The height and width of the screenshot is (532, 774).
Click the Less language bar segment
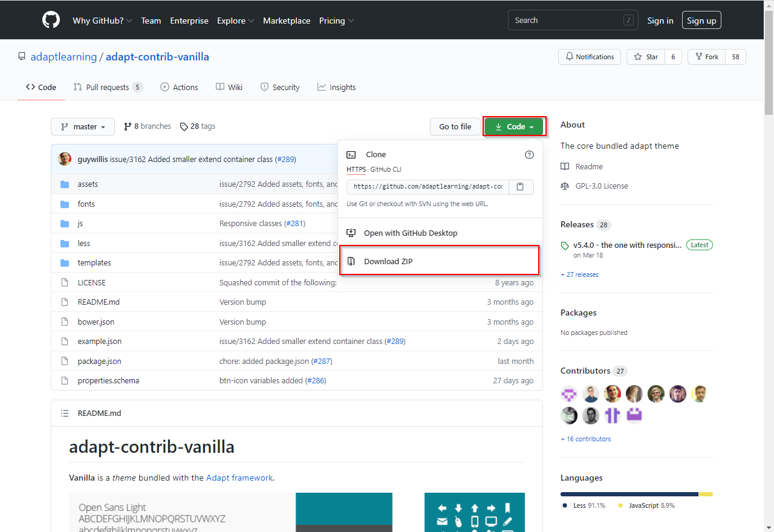pos(629,494)
